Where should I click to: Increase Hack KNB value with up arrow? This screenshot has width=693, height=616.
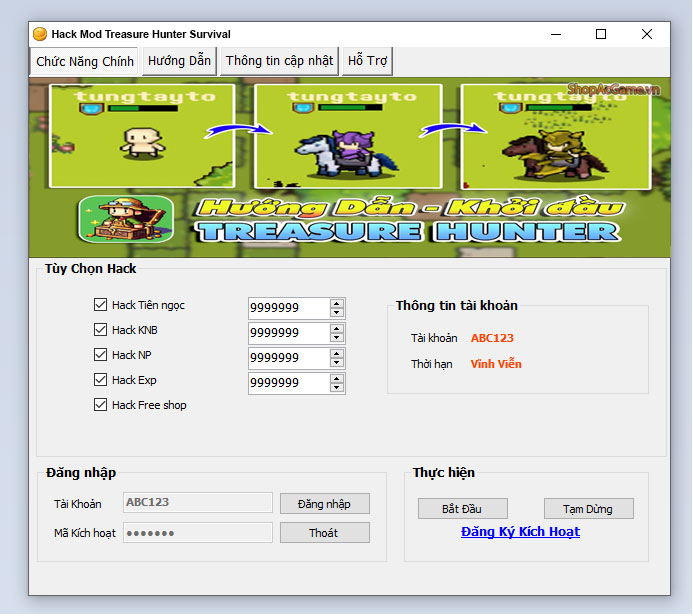[x=337, y=329]
